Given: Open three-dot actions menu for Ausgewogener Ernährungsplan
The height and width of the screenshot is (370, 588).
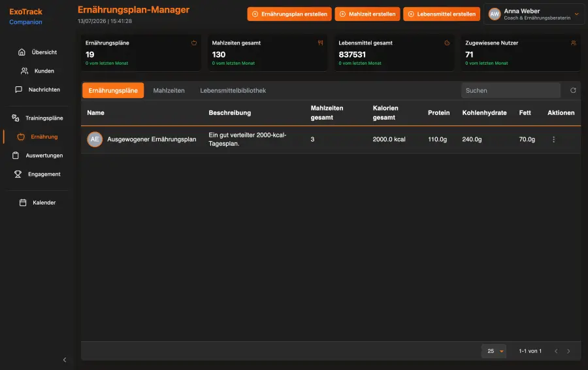Looking at the screenshot, I should pos(553,139).
